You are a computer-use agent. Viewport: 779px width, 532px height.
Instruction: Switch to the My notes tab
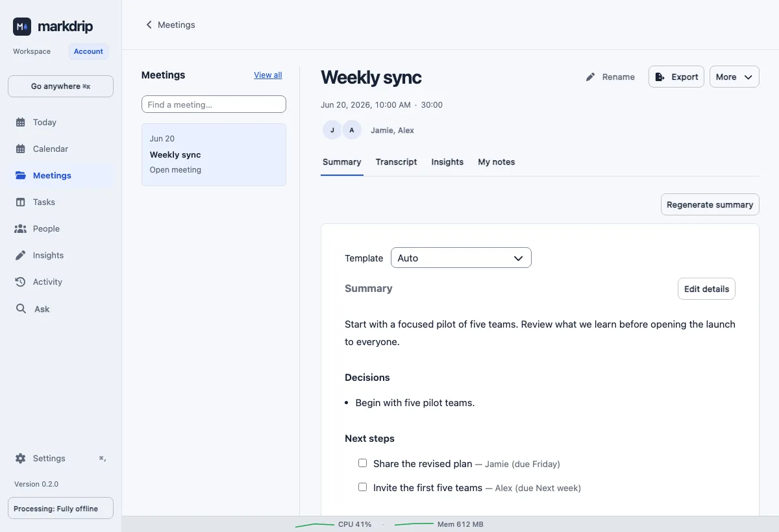coord(497,162)
